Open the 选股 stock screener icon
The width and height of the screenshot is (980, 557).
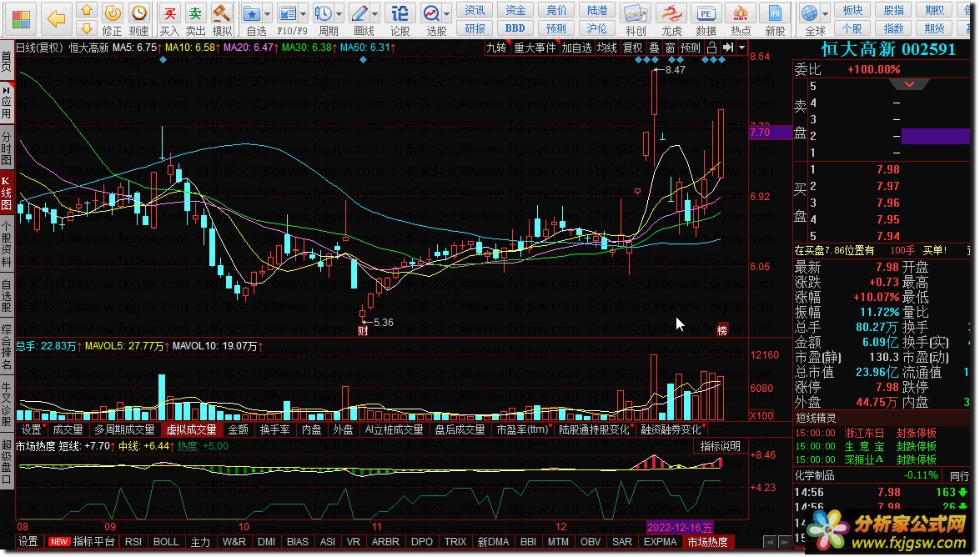pos(431,13)
